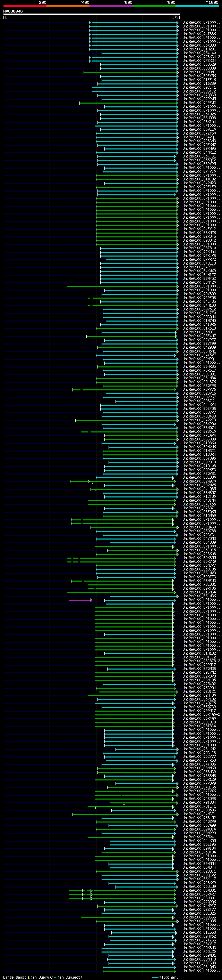
Task: Select hit label UniRef100_Q8LKN2
Action: 199,749
